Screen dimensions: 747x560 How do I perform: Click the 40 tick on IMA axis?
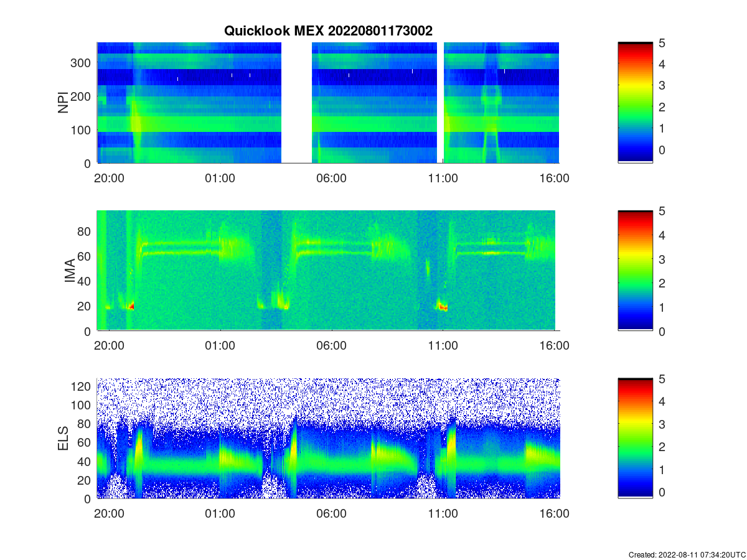[85, 281]
